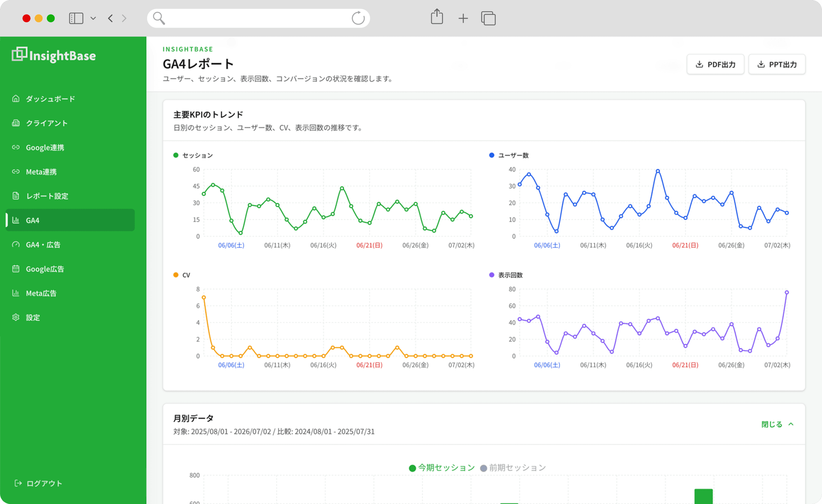Click the レポート設定 document icon
Screen dimensions: 822x504
tap(16, 196)
